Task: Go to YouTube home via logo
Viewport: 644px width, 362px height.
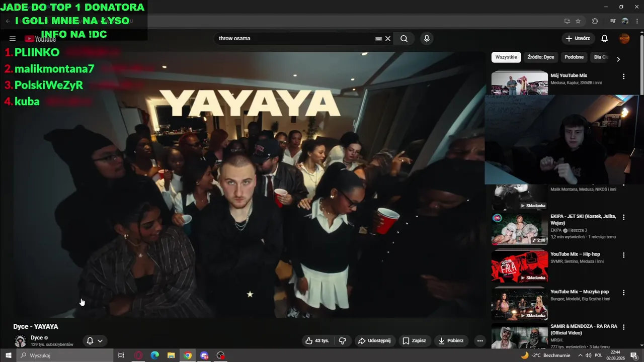Action: [40, 39]
